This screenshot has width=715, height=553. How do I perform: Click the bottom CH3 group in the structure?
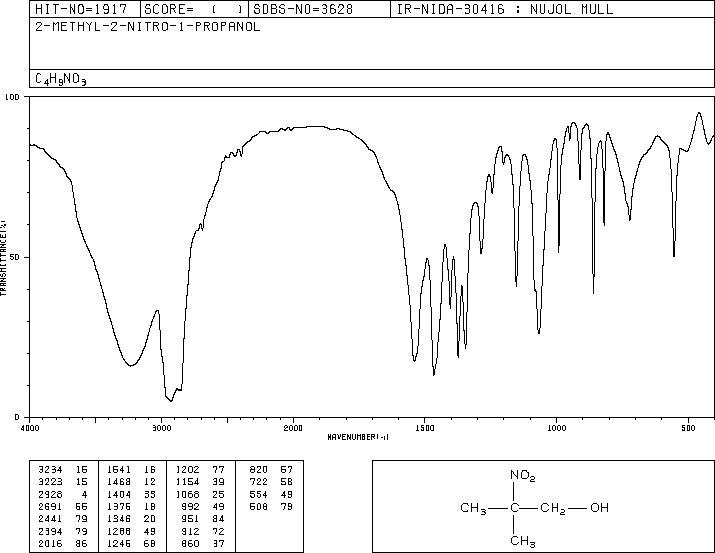(x=523, y=542)
